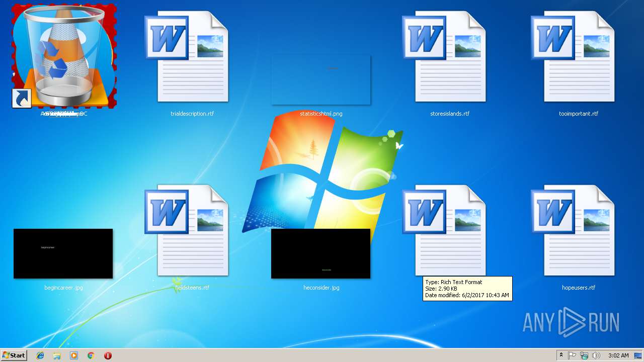
Task: Select the RTF document icon above the 2.90 KB tooltip
Action: click(444, 230)
